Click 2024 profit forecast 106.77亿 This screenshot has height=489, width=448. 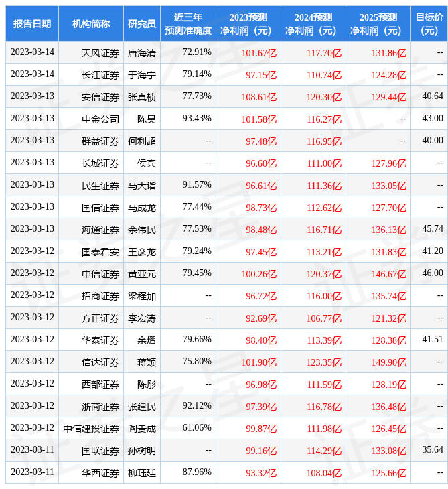tap(324, 318)
